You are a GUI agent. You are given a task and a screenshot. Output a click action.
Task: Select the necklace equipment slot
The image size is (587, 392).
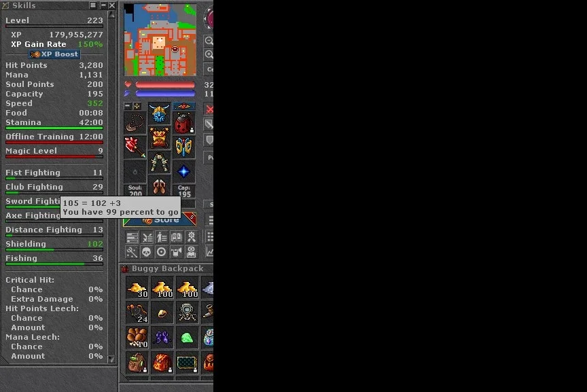tap(135, 123)
